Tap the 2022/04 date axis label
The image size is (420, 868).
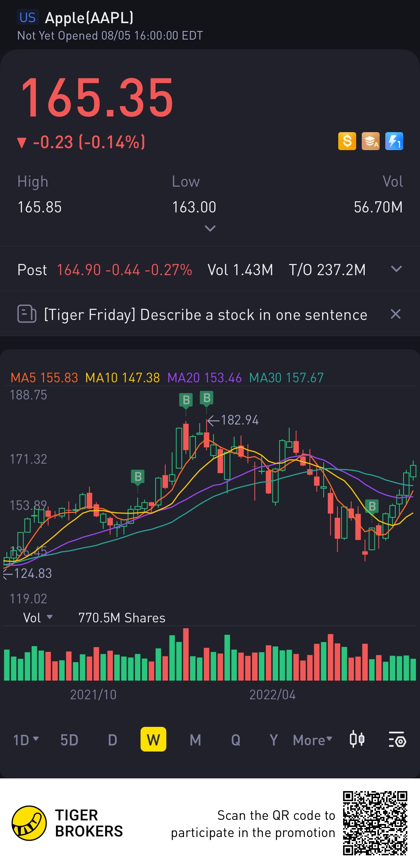coord(273,695)
